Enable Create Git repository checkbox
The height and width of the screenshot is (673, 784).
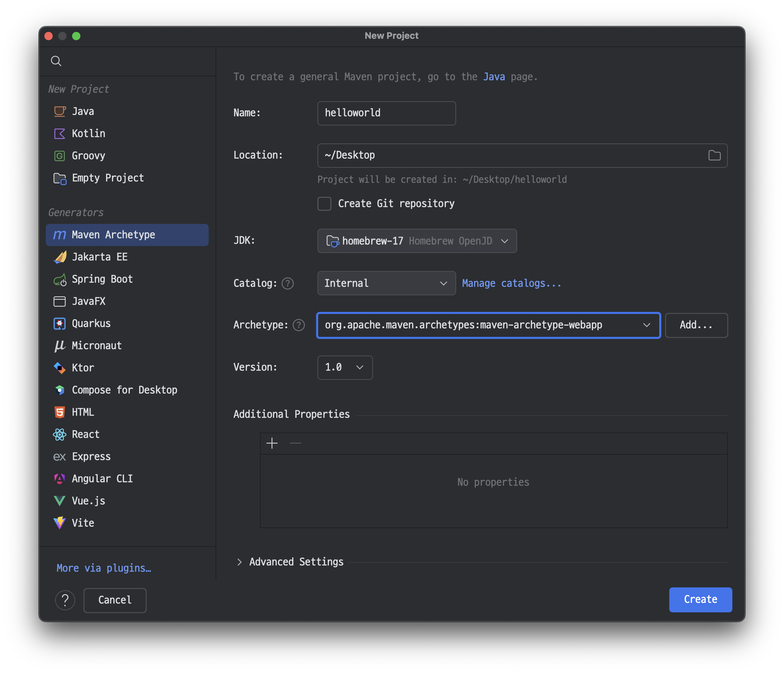click(x=324, y=203)
